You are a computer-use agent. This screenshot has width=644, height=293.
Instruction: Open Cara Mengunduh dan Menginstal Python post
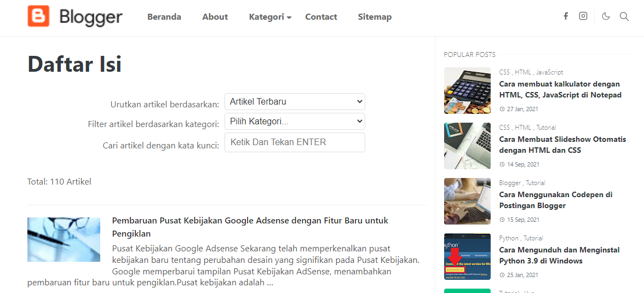tap(560, 256)
